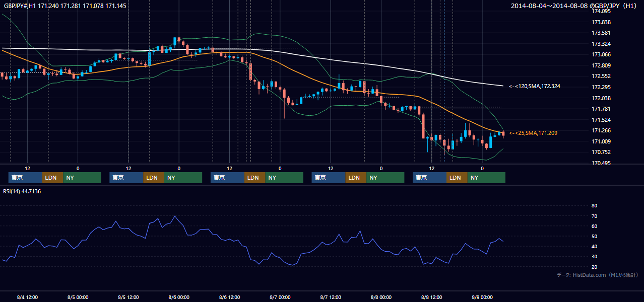Click price axis value 173.838

tap(601, 22)
